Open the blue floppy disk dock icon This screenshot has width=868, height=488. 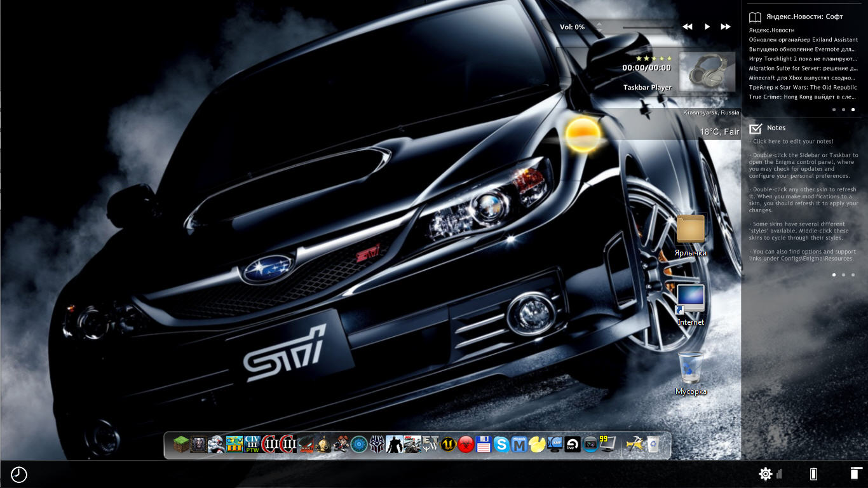click(484, 444)
